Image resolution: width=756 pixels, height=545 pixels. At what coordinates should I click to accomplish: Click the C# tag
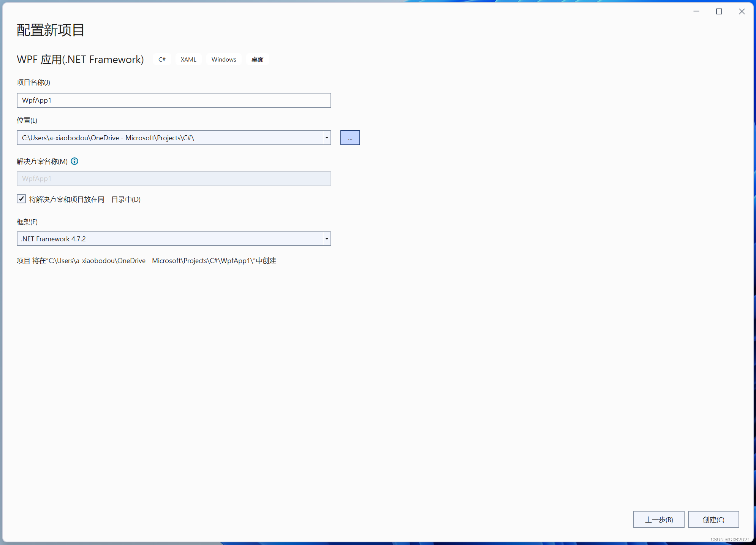tap(162, 59)
